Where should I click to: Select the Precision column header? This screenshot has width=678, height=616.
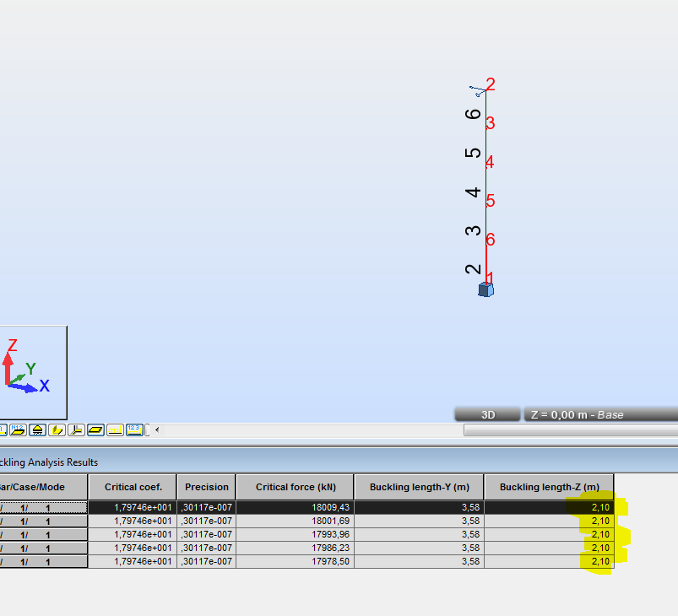(207, 487)
